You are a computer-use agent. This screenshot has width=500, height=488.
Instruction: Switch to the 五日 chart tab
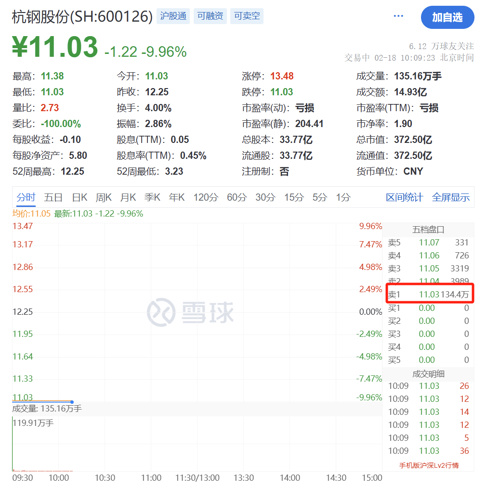pos(53,197)
